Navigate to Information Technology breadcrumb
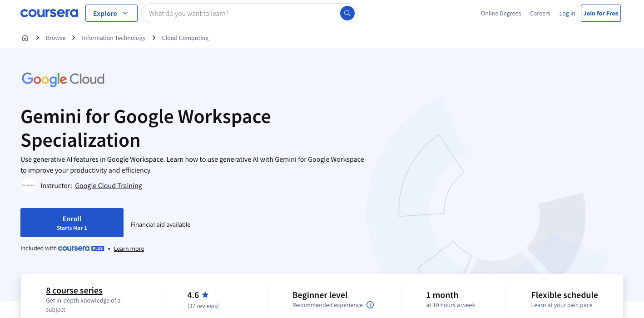This screenshot has width=644, height=318. [114, 38]
